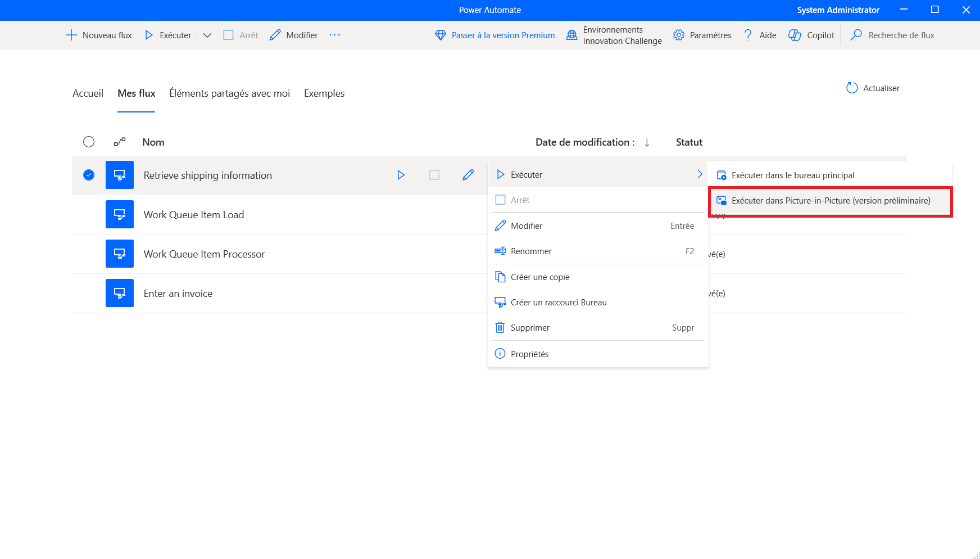Select Exécuter dans Picture-in-Picture option
The width and height of the screenshot is (980, 559).
[831, 200]
